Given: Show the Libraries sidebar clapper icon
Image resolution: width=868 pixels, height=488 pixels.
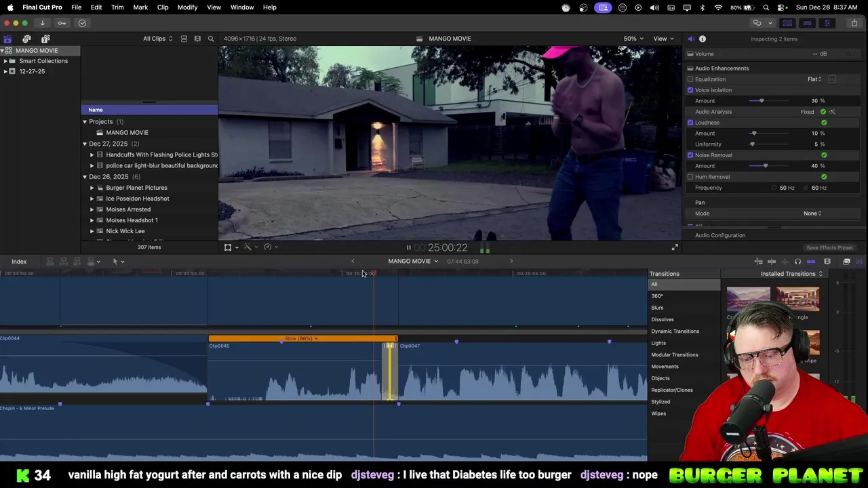Looking at the screenshot, I should coord(7,39).
